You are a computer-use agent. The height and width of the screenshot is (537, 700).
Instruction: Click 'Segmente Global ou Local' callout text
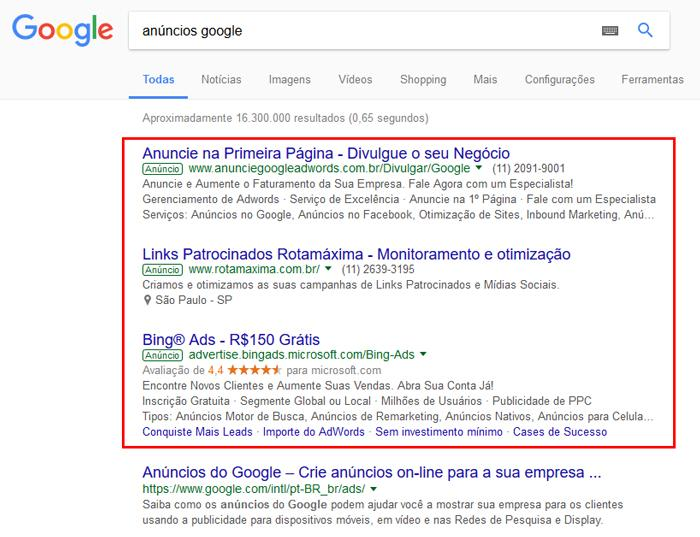click(305, 401)
